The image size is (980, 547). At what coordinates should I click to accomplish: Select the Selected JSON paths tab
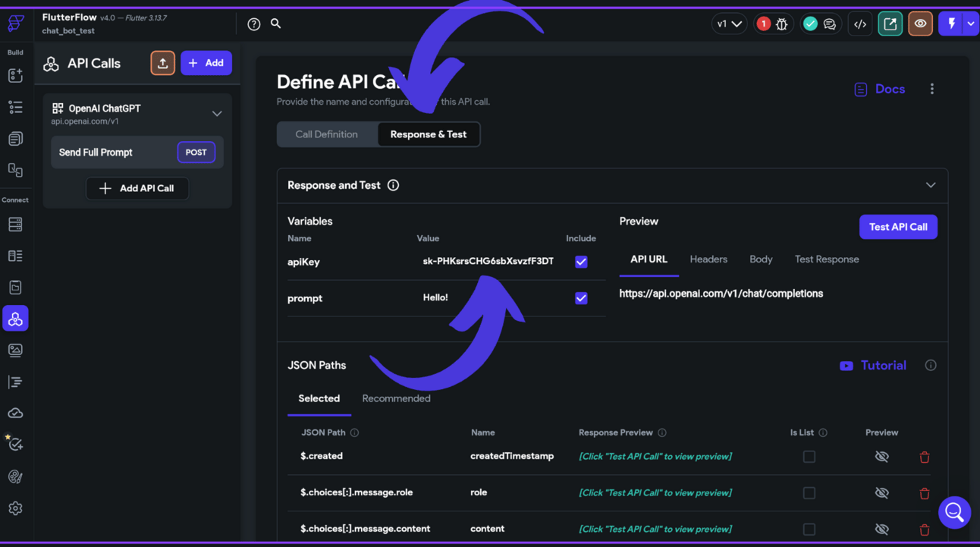[319, 398]
